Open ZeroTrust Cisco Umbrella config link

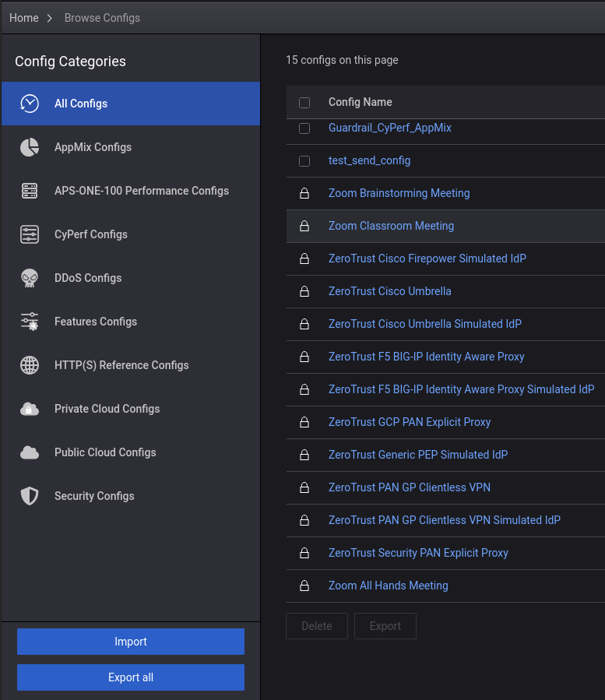pos(389,291)
